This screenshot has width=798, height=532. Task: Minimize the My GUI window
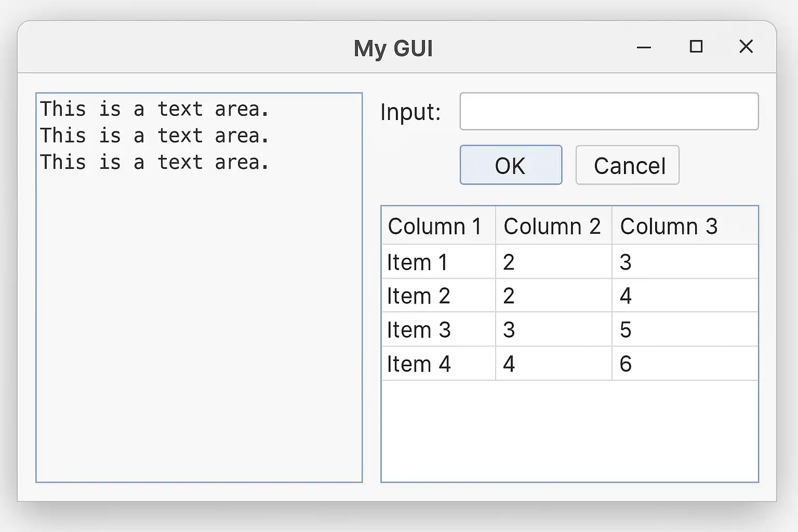click(644, 47)
